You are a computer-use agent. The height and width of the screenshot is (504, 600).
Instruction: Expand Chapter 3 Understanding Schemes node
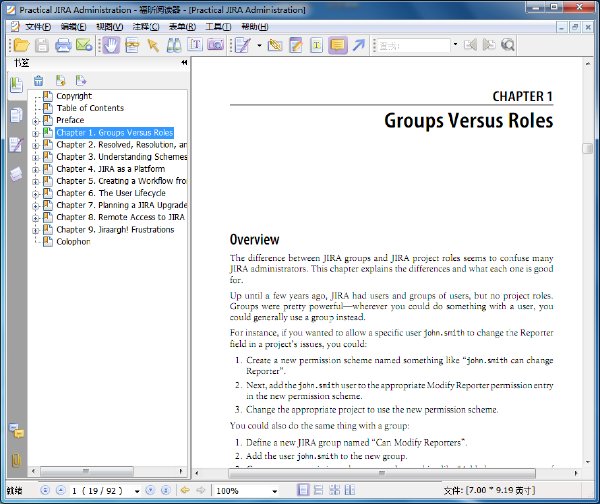[x=36, y=158]
